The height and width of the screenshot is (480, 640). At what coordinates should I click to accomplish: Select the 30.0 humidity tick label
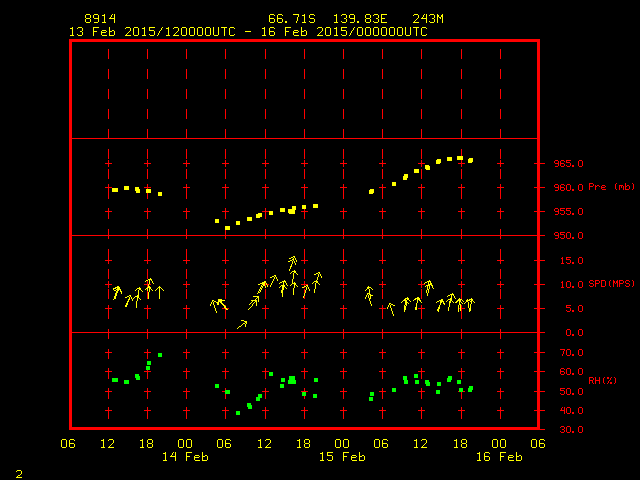tap(571, 430)
